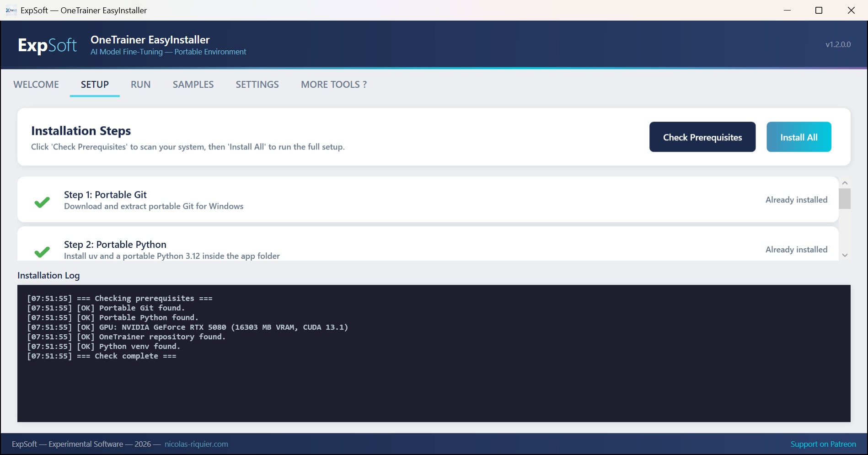The width and height of the screenshot is (868, 455).
Task: Click the steps list scroll-up arrow
Action: pyautogui.click(x=845, y=182)
